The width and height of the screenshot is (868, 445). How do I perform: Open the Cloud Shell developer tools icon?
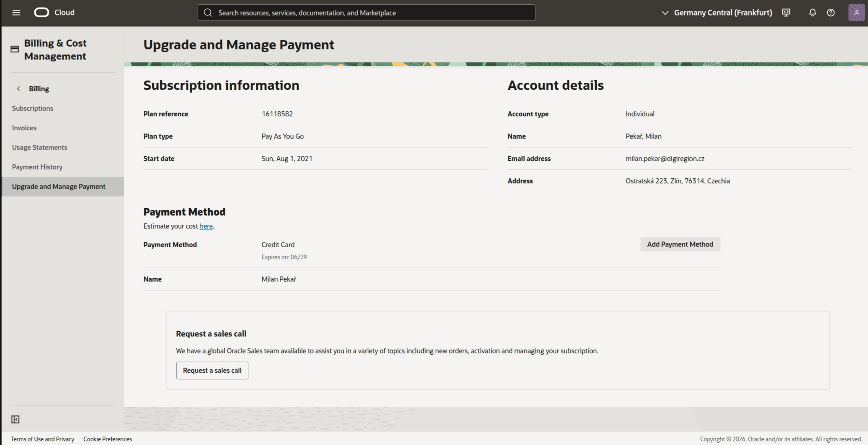tap(786, 13)
